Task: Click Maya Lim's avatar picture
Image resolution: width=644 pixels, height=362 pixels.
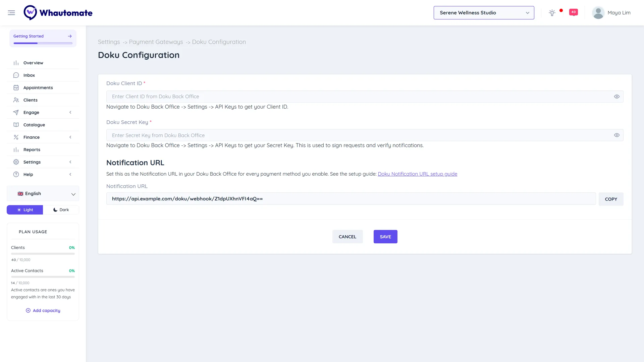Action: click(598, 13)
